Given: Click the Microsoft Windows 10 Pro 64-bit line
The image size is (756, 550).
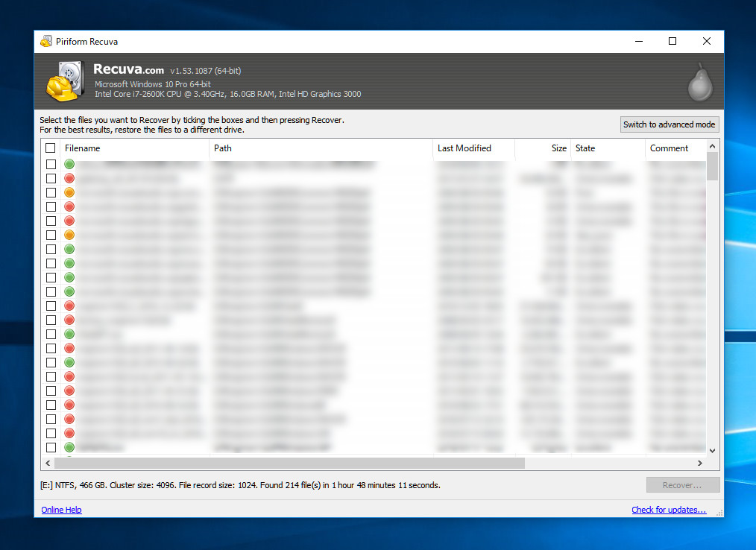Looking at the screenshot, I should coord(152,84).
